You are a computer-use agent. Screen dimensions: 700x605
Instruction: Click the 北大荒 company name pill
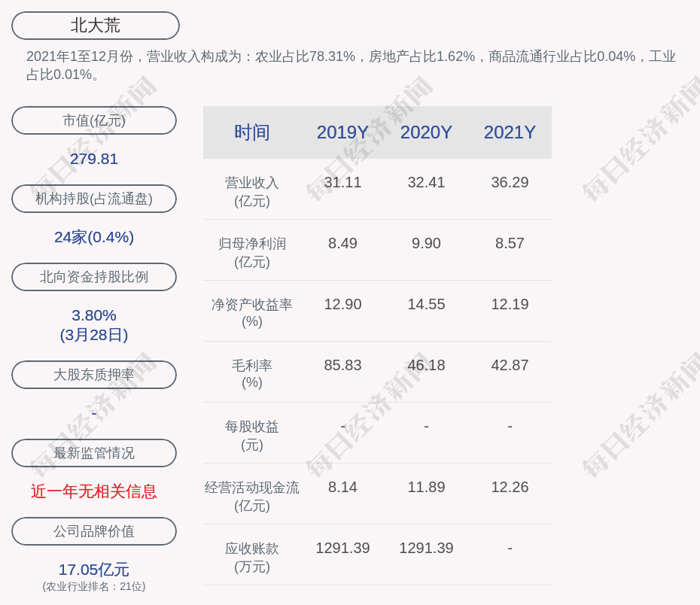coord(95,26)
